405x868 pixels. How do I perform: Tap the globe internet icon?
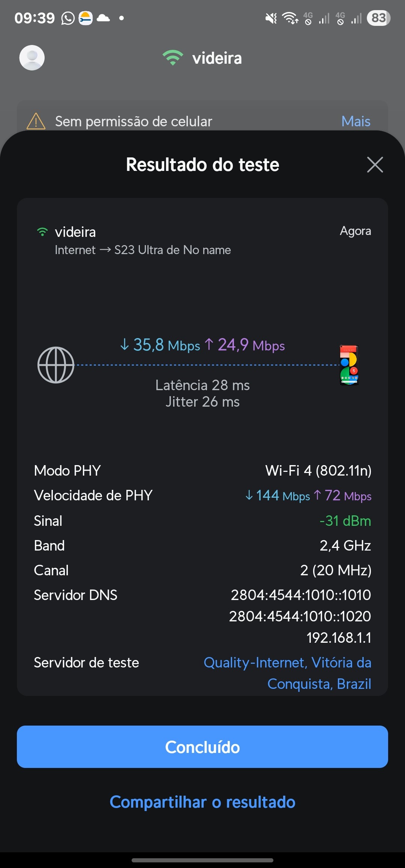pyautogui.click(x=56, y=365)
